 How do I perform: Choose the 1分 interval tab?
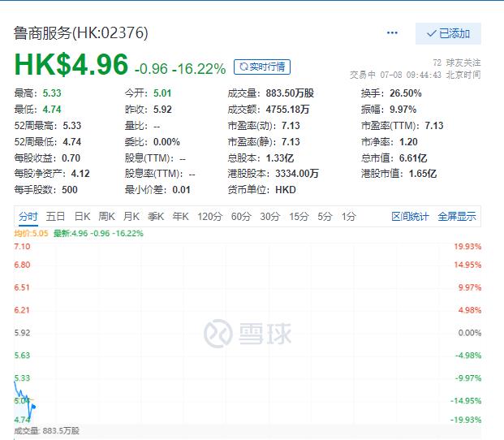point(348,216)
